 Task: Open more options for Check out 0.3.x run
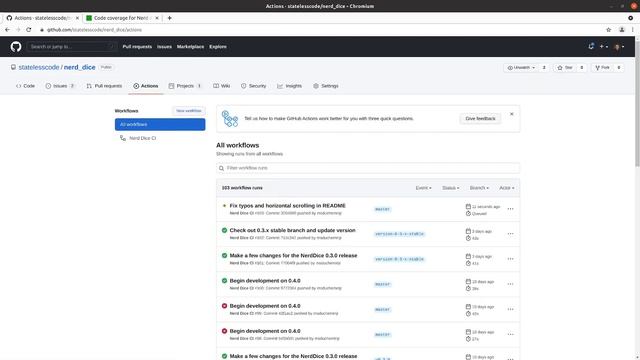pyautogui.click(x=510, y=234)
